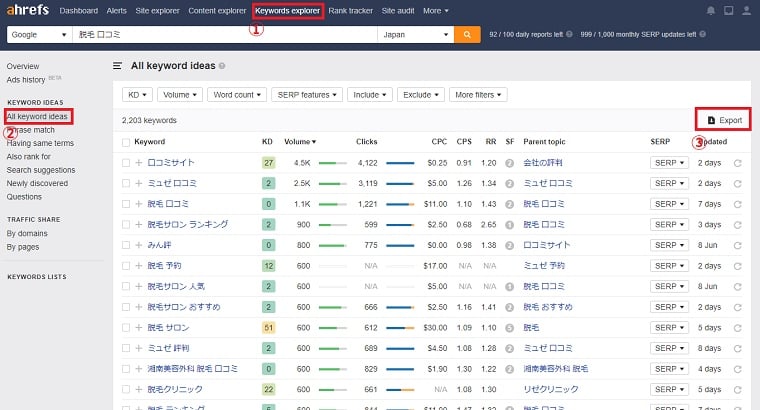Open the KD filter dropdown

tap(137, 95)
